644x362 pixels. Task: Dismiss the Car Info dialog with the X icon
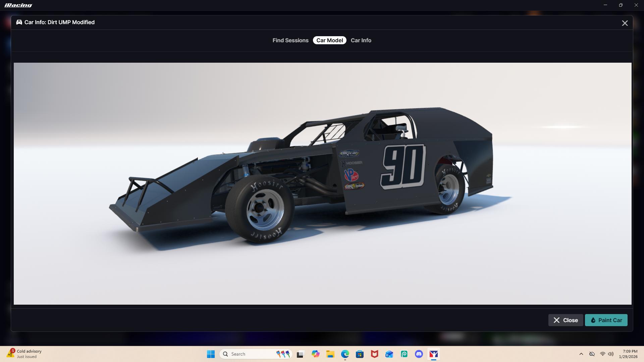[625, 23]
